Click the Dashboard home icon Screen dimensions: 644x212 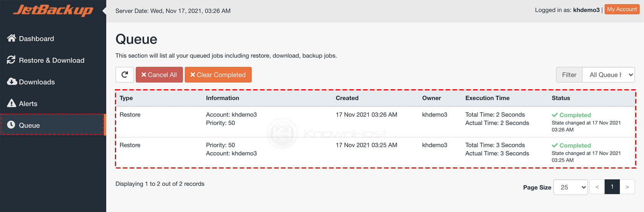pos(11,38)
